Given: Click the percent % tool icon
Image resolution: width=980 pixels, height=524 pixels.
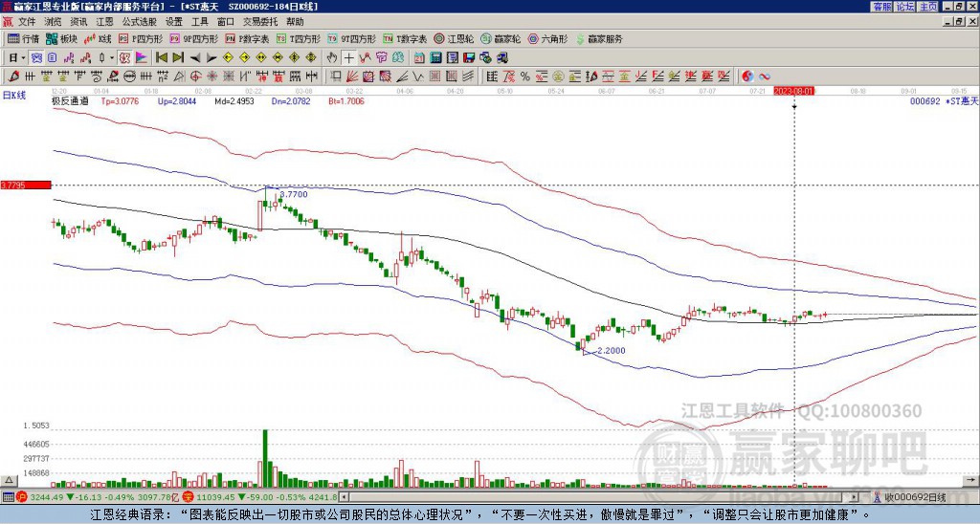Looking at the screenshot, I should (525, 76).
